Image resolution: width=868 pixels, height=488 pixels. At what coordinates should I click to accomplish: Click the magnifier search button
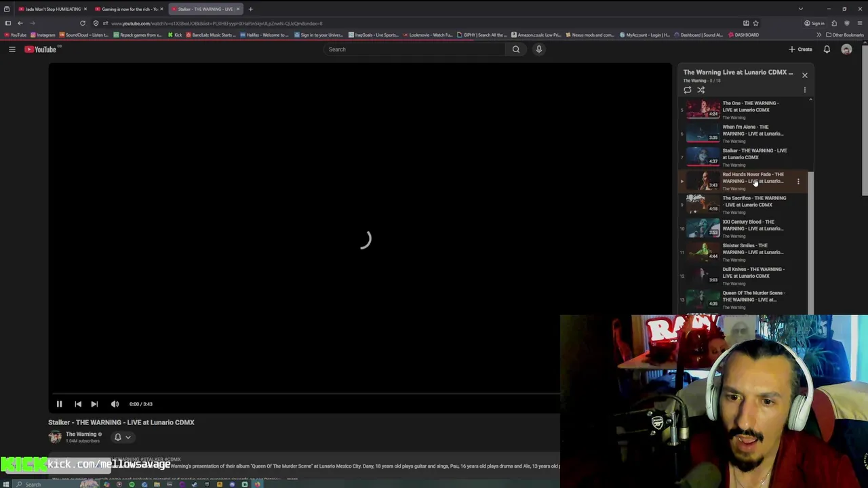[x=516, y=49]
